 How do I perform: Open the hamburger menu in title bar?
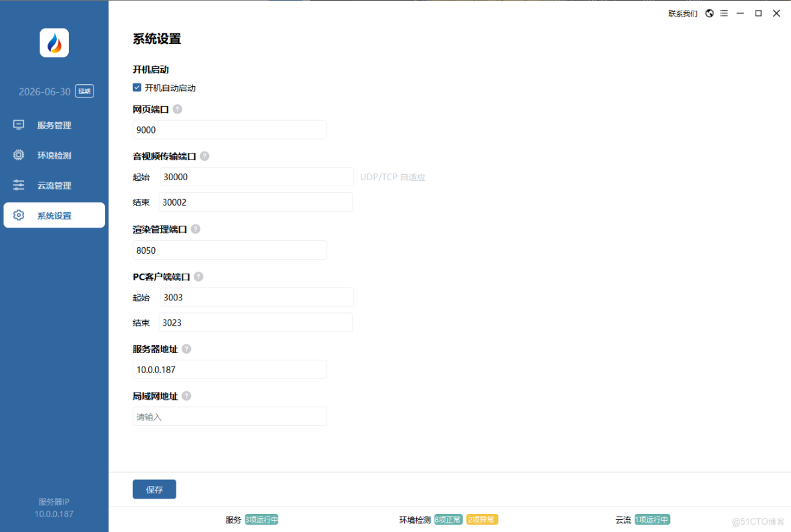tap(724, 13)
